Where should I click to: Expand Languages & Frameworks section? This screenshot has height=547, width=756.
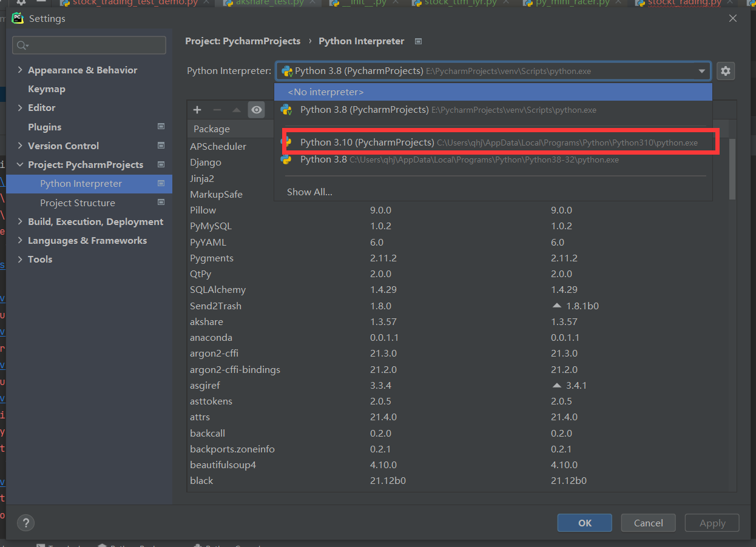click(20, 240)
